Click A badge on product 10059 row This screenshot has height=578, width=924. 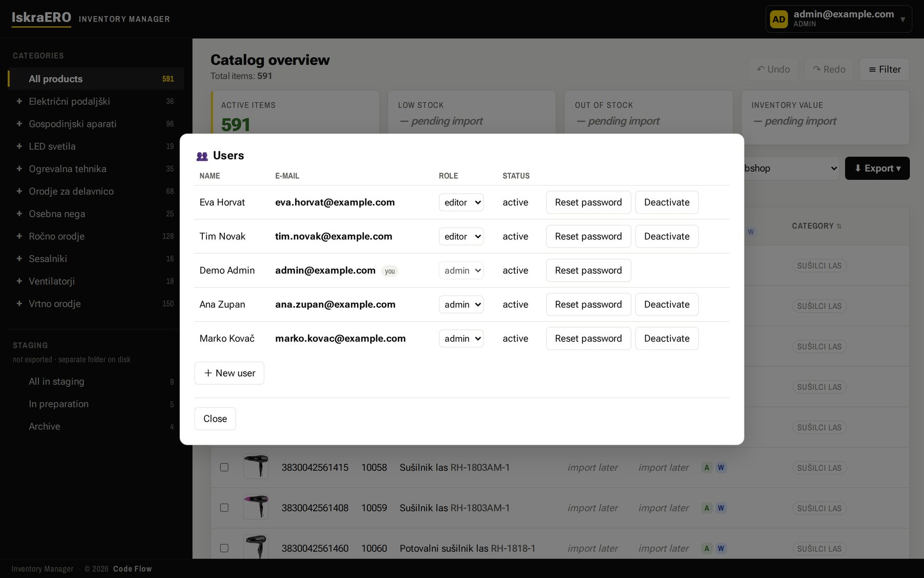(707, 508)
